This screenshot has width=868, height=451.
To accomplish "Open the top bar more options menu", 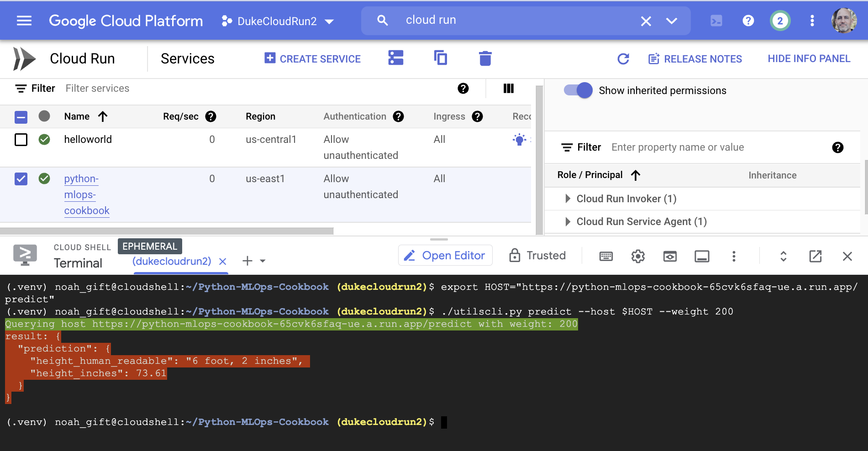I will tap(812, 21).
